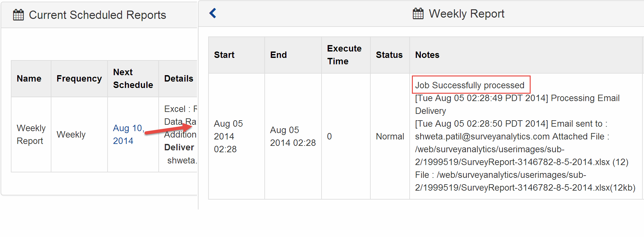
Task: Click the Current Scheduled Reports heading
Action: click(x=97, y=15)
